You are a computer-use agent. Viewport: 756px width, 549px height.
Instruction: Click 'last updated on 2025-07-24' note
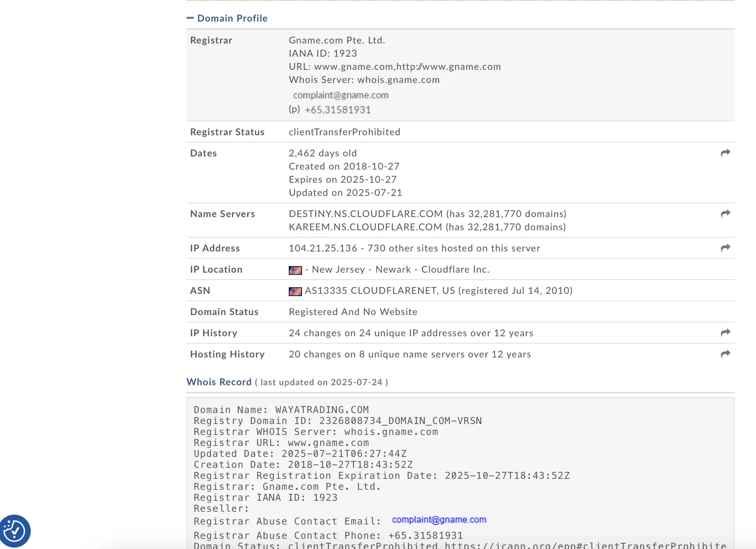pyautogui.click(x=321, y=382)
